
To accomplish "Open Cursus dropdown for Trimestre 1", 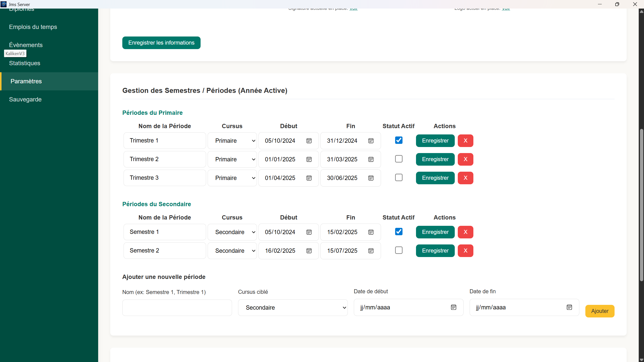I will 232,141.
